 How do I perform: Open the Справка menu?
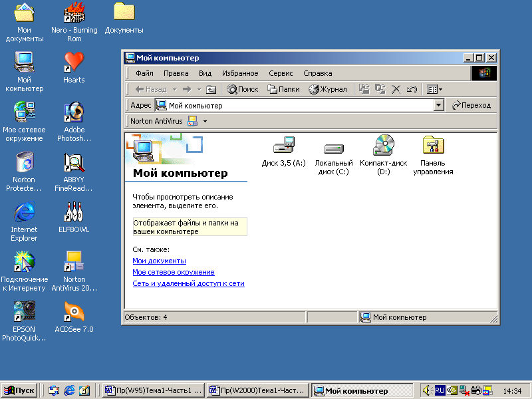[x=318, y=73]
